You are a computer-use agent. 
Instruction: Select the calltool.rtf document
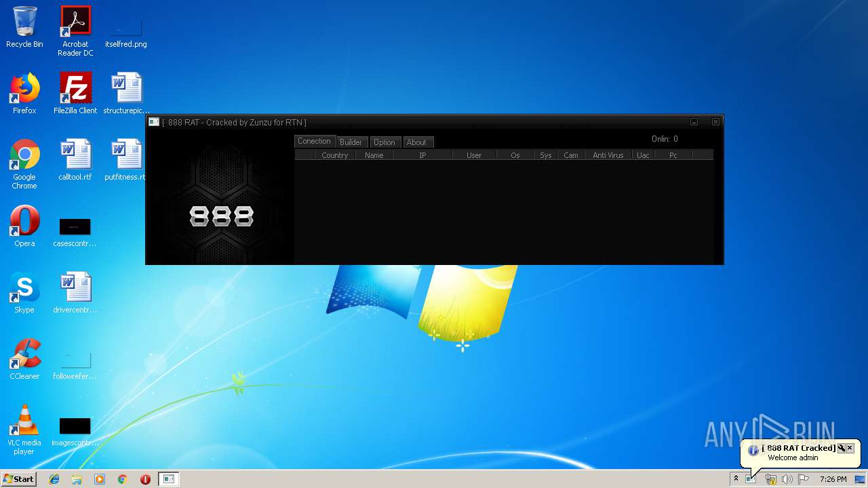[x=75, y=160]
